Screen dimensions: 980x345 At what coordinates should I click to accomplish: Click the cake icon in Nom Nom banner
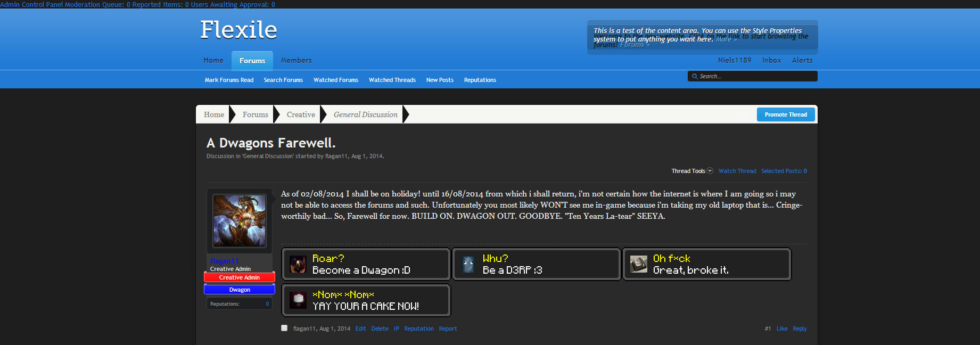pyautogui.click(x=298, y=300)
